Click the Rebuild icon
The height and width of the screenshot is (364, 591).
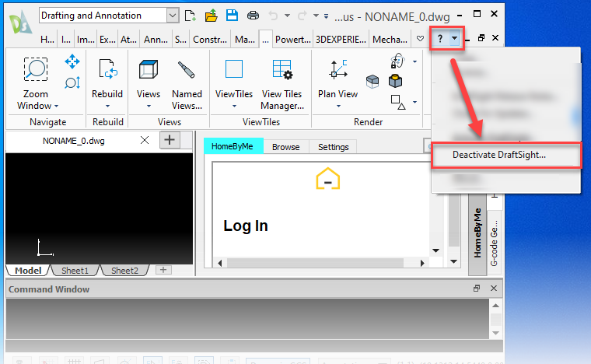click(107, 70)
